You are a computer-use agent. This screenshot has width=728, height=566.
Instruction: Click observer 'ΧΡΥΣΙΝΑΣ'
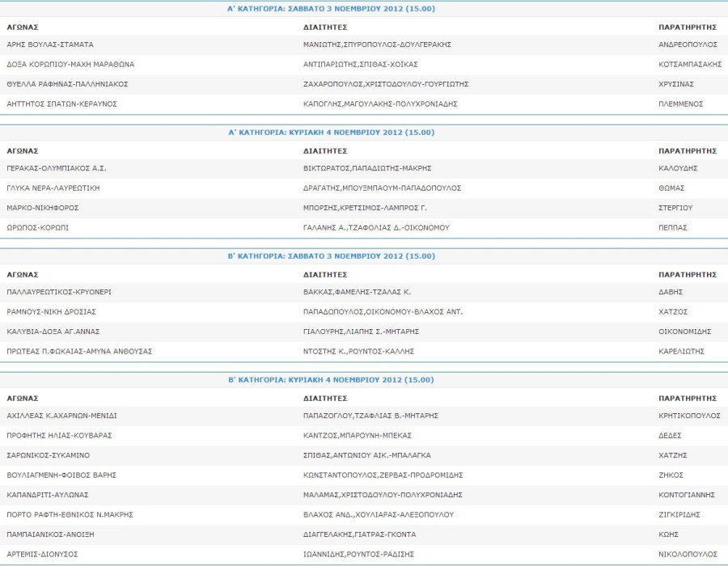coord(676,84)
